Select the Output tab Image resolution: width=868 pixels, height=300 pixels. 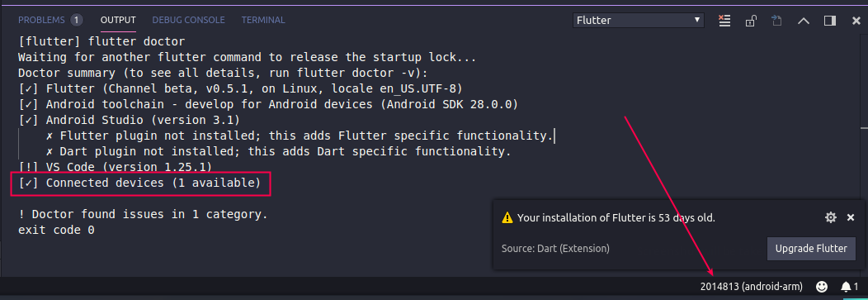pos(118,20)
